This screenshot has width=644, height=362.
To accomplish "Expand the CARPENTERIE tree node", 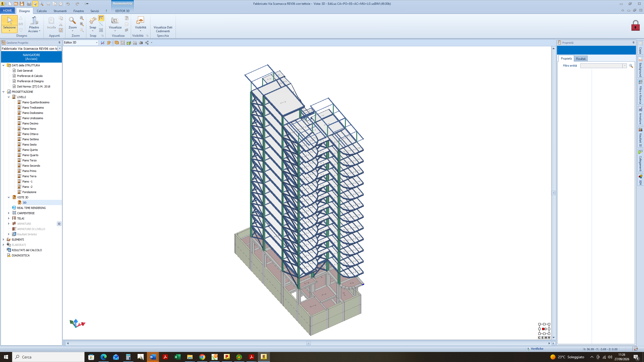I will pos(9,213).
